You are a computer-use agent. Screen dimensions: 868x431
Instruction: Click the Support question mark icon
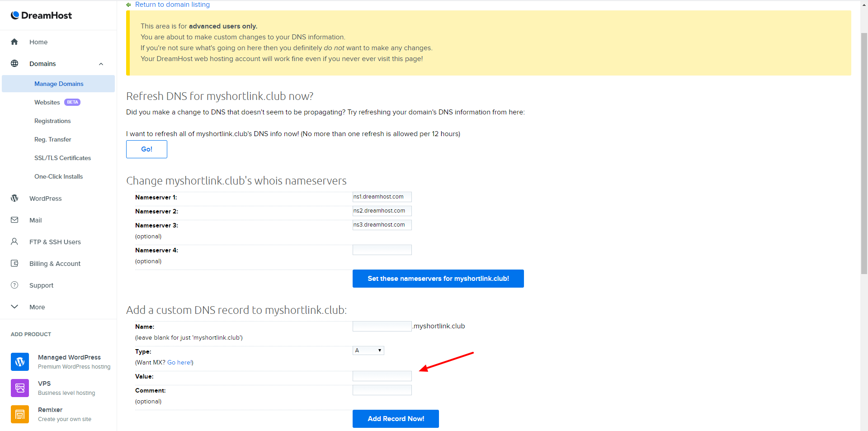coord(14,285)
